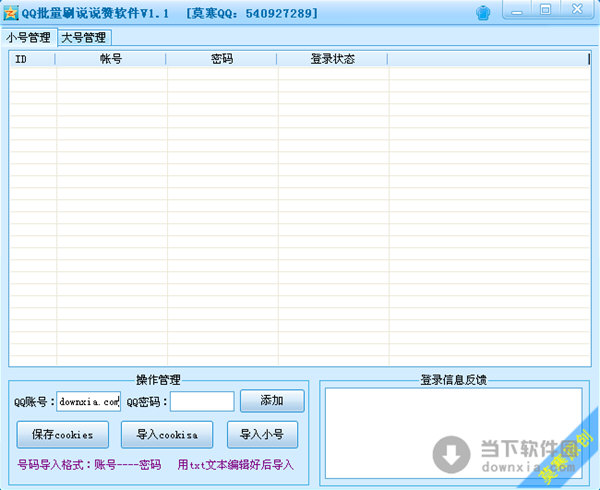Click the 密码 column header
This screenshot has height=490, width=600.
pyautogui.click(x=222, y=59)
